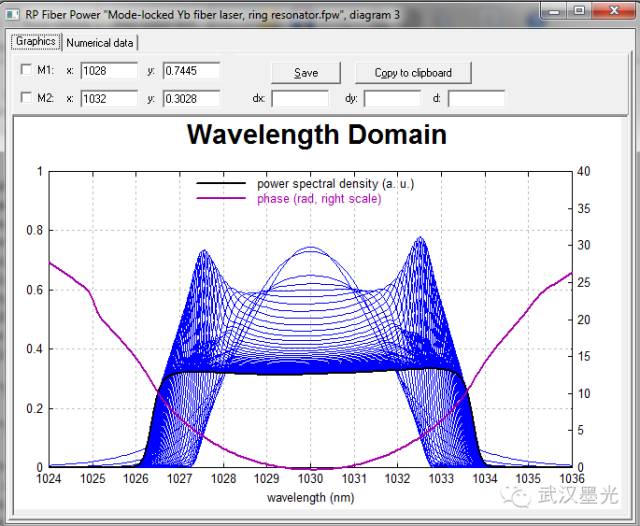The image size is (640, 526).
Task: Switch to the Numerical data tab
Action: pyautogui.click(x=100, y=43)
